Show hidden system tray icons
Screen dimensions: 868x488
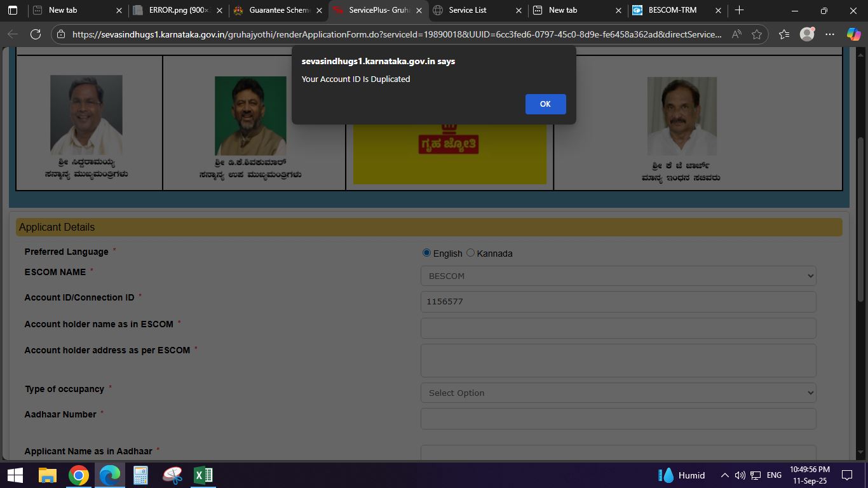(724, 475)
